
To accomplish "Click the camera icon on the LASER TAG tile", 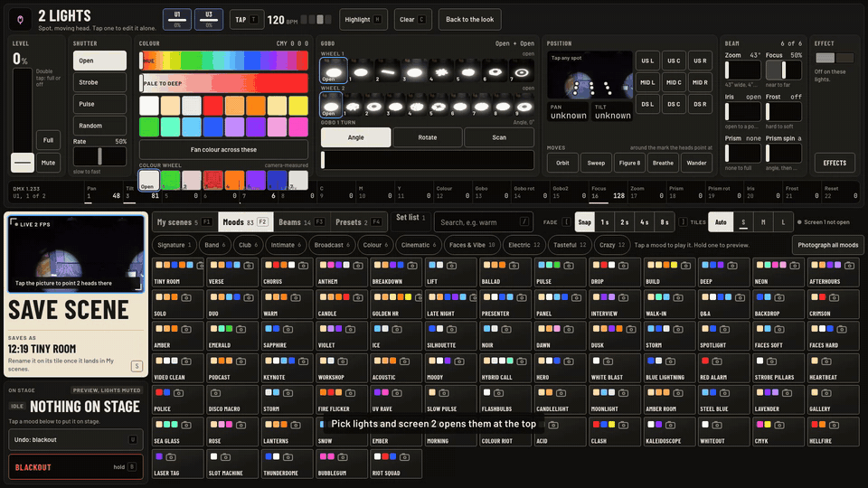I will (171, 457).
